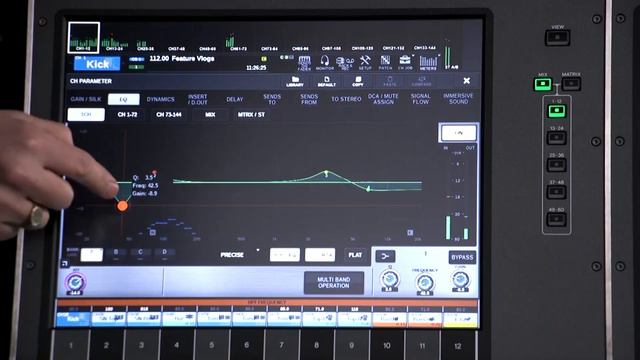Select the filter shape type icon beside Bypass

click(385, 256)
